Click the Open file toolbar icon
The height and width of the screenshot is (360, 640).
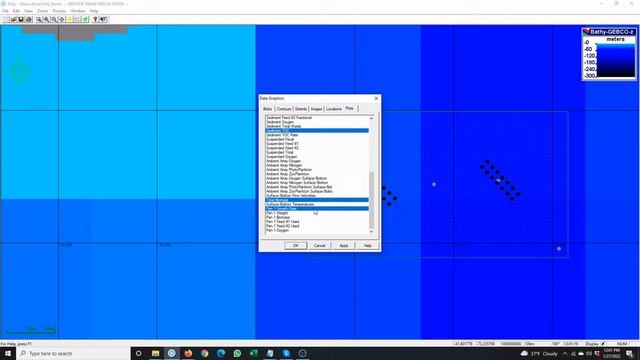tap(13, 19)
